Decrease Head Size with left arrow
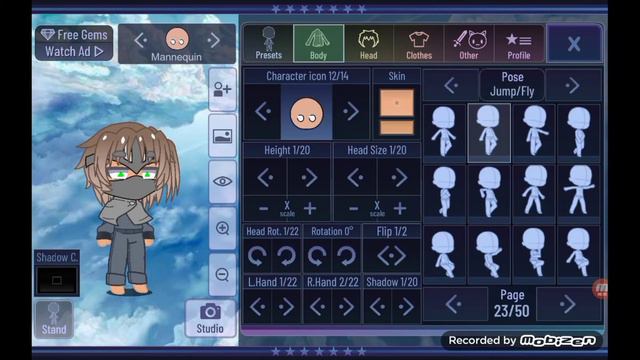This screenshot has height=360, width=640. (x=355, y=177)
